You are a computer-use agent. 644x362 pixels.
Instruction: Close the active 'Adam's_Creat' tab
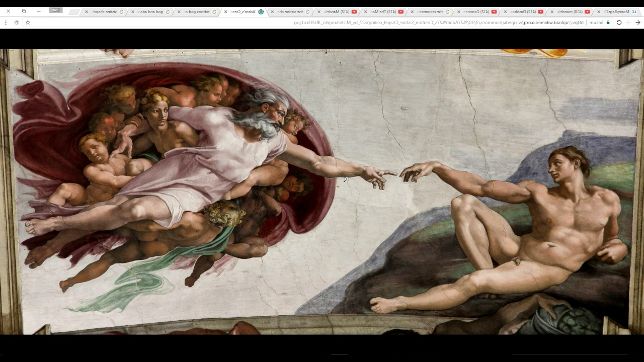pos(225,12)
